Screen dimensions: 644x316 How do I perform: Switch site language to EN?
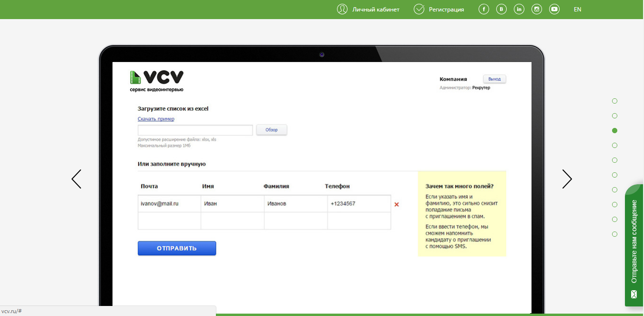(x=577, y=10)
